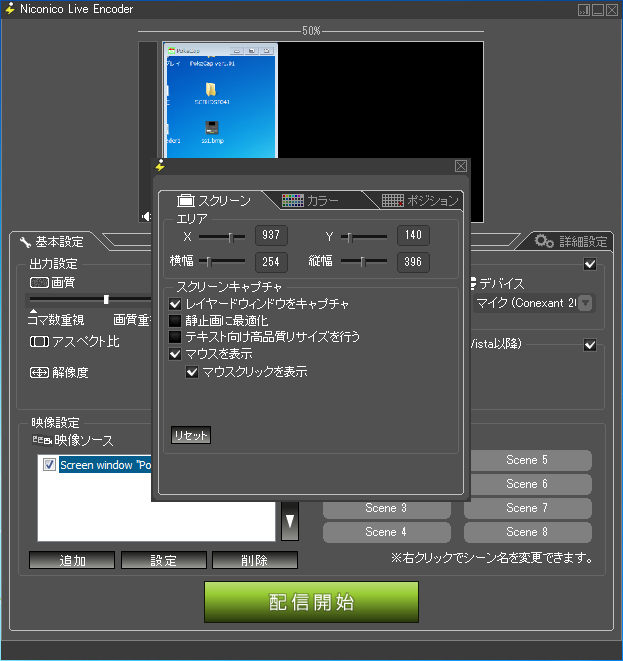This screenshot has height=661, width=623.
Task: Click the スクリーン tab monitor icon
Action: 185,201
